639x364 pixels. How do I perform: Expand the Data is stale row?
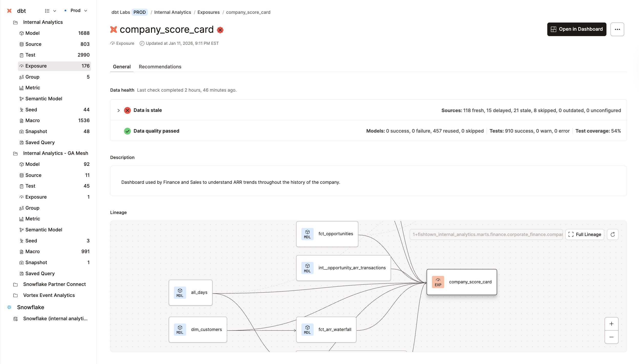(118, 110)
